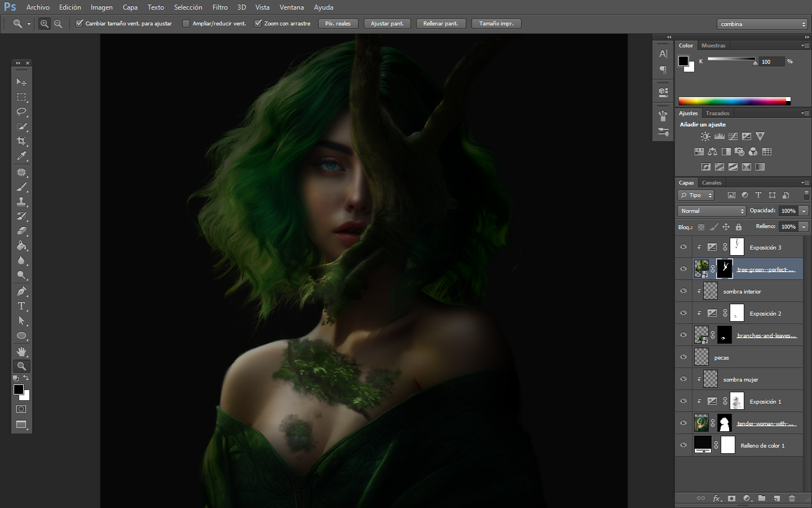
Task: Click the K slider in Color panel
Action: [732, 60]
